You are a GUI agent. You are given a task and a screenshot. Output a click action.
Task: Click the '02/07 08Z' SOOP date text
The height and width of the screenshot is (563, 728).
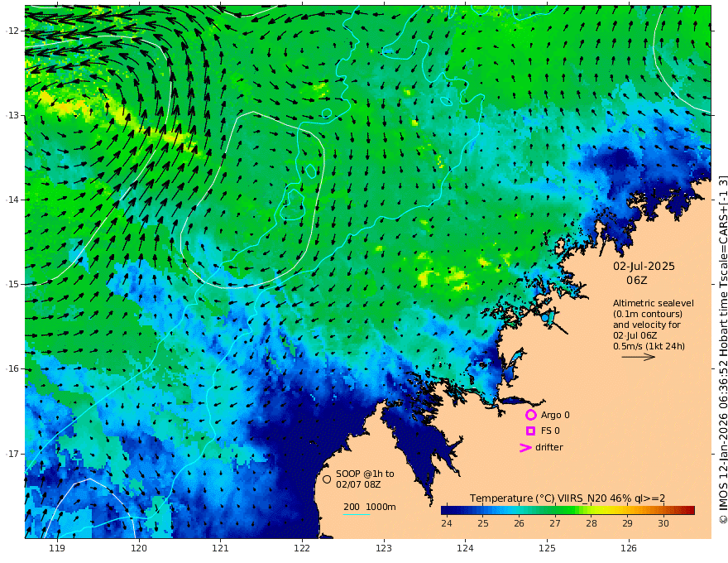coord(358,484)
